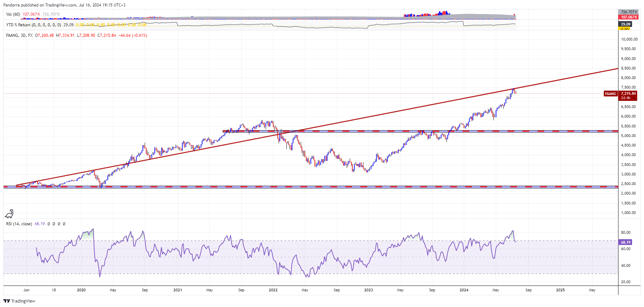Click the dinosaur icon above the RSI pane
This screenshot has width=644, height=307.
tap(9, 214)
